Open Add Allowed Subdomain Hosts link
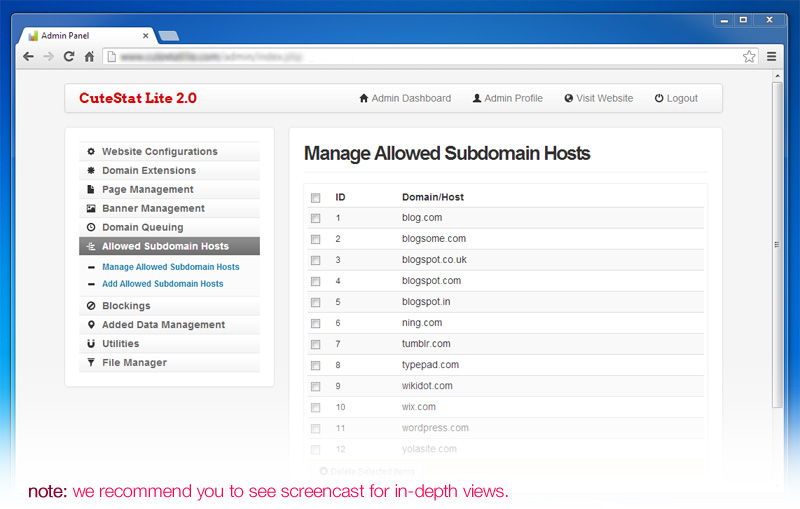The width and height of the screenshot is (800, 509). coord(163,284)
